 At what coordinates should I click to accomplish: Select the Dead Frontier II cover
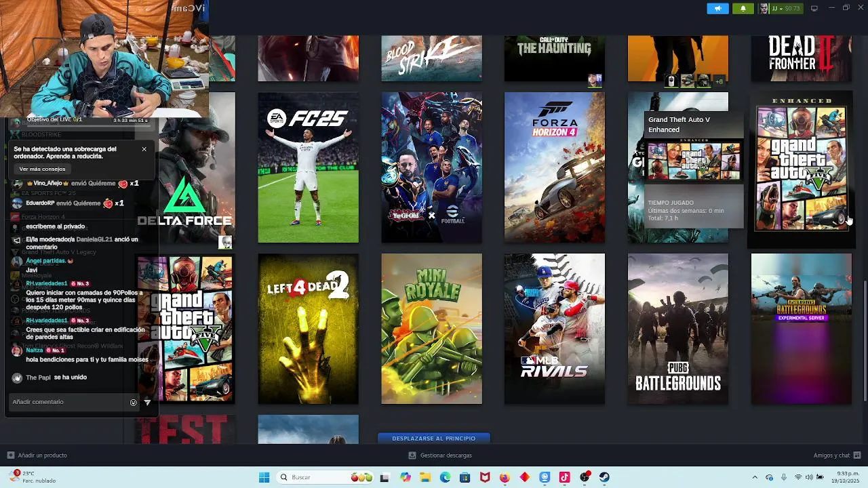coord(802,58)
